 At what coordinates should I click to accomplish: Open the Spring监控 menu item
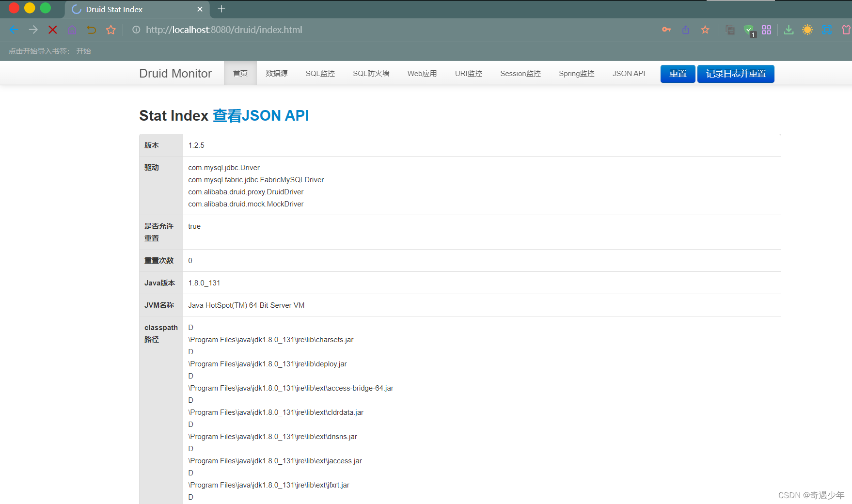[577, 73]
